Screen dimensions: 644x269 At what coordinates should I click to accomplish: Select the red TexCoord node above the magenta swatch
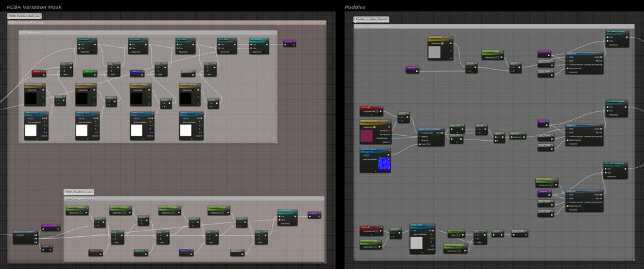[x=371, y=111]
